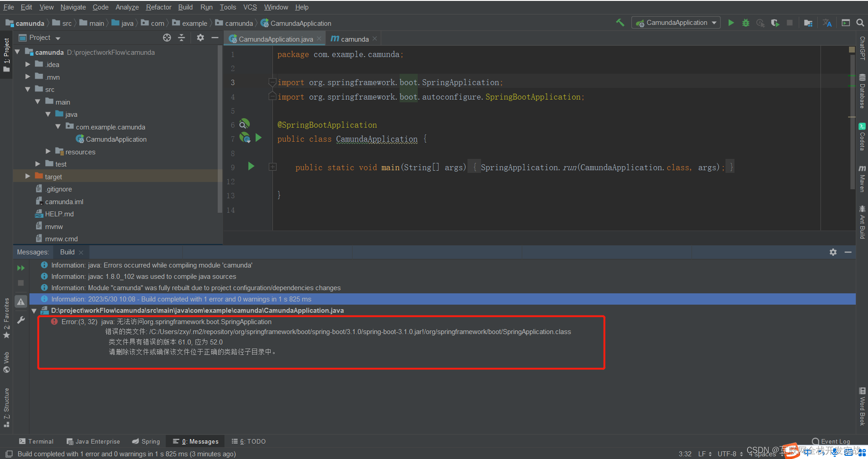Toggle the Structure side tab
This screenshot has width=868, height=459.
pos(6,407)
